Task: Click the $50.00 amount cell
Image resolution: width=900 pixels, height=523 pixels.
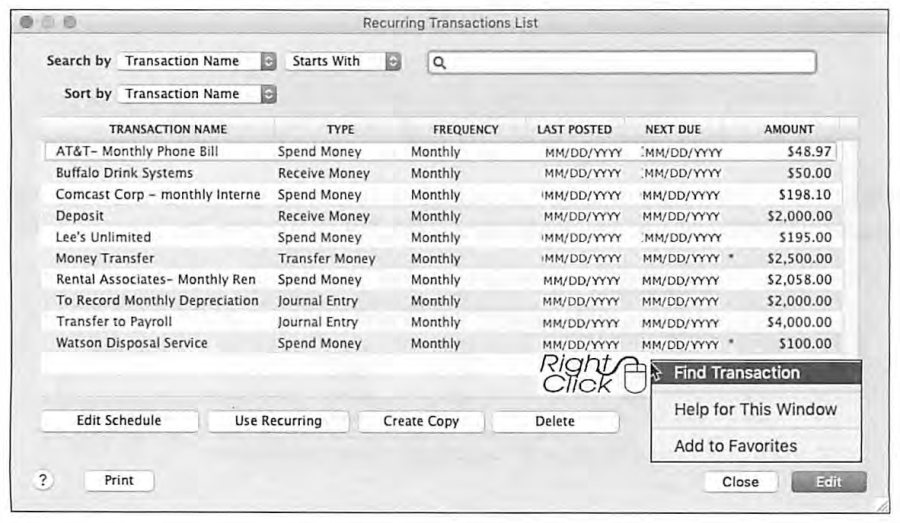Action: click(809, 173)
